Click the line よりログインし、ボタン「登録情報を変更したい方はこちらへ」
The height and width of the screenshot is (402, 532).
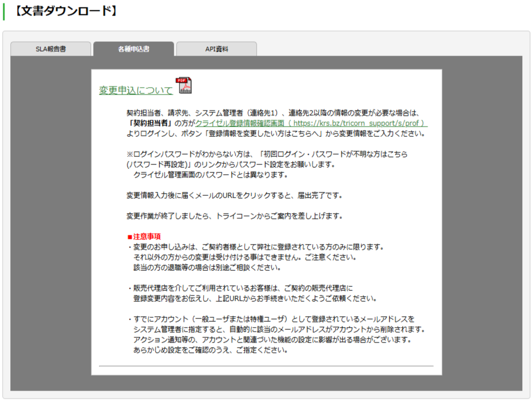[x=276, y=134]
